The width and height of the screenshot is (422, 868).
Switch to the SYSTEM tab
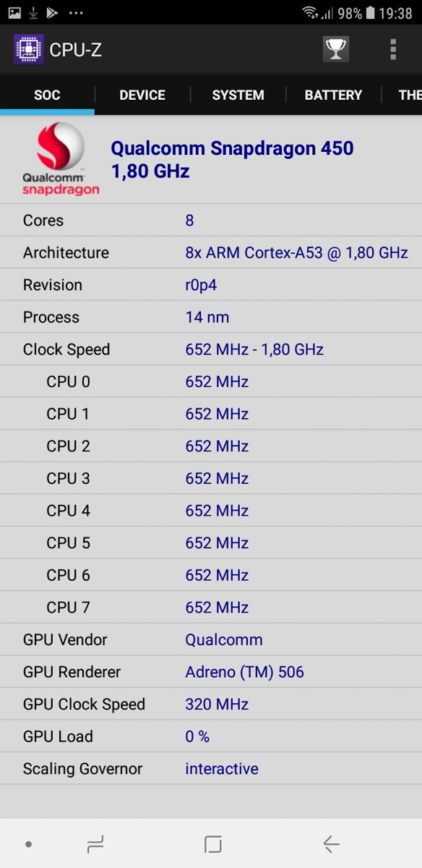238,95
